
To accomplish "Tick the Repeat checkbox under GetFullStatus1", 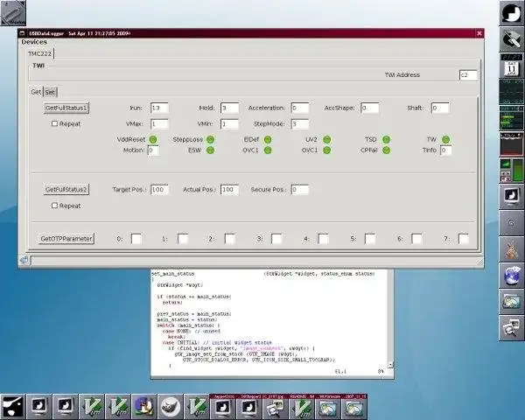I will (x=54, y=123).
